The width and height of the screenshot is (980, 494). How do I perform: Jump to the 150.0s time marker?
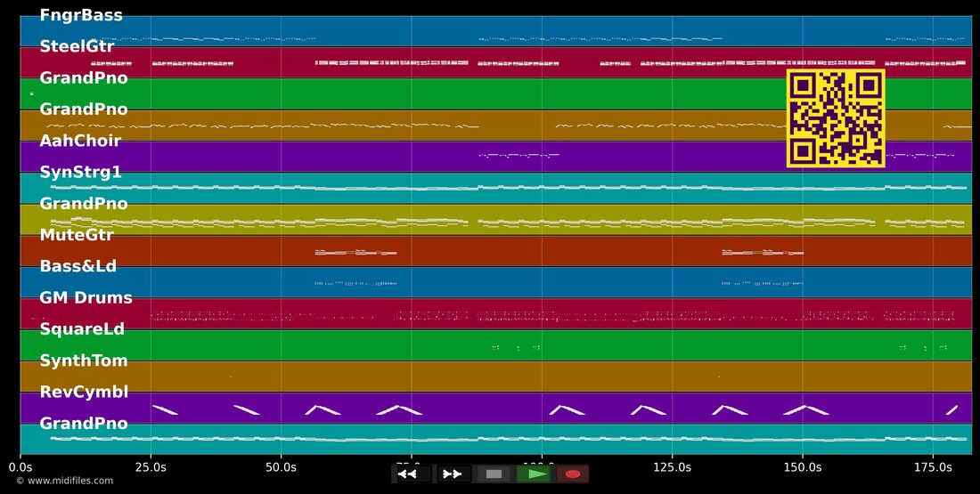(x=803, y=466)
